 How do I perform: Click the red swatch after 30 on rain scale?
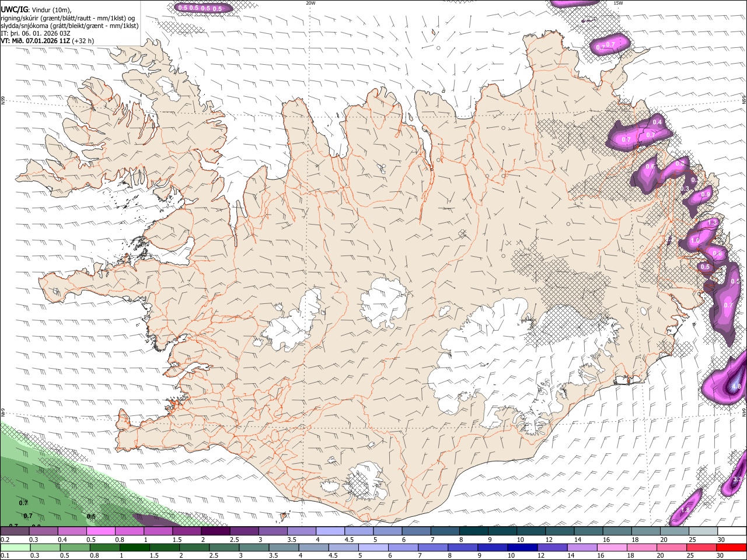coord(731,547)
